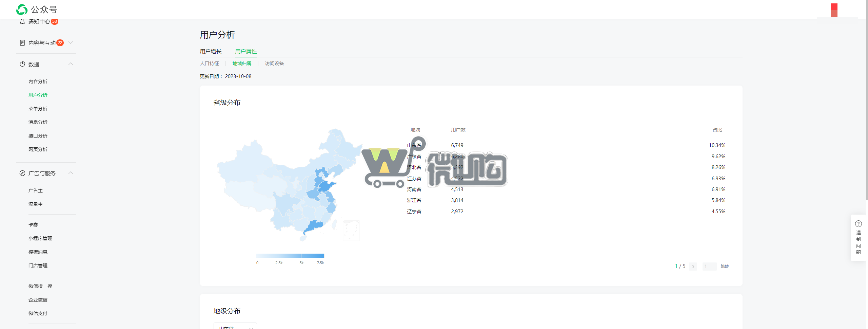Go to 流量主 settings

[36, 204]
